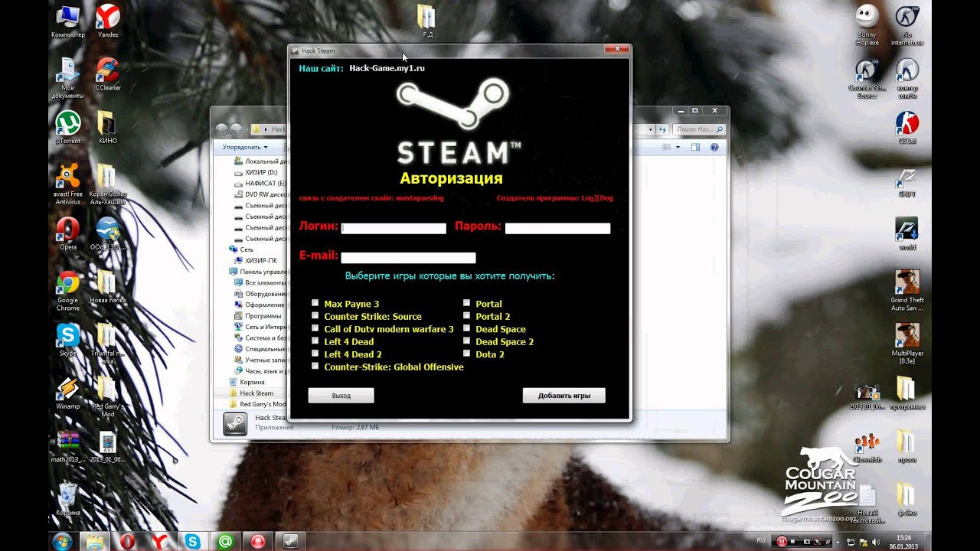Launch the Skype desktop shortcut
980x551 pixels.
point(67,340)
